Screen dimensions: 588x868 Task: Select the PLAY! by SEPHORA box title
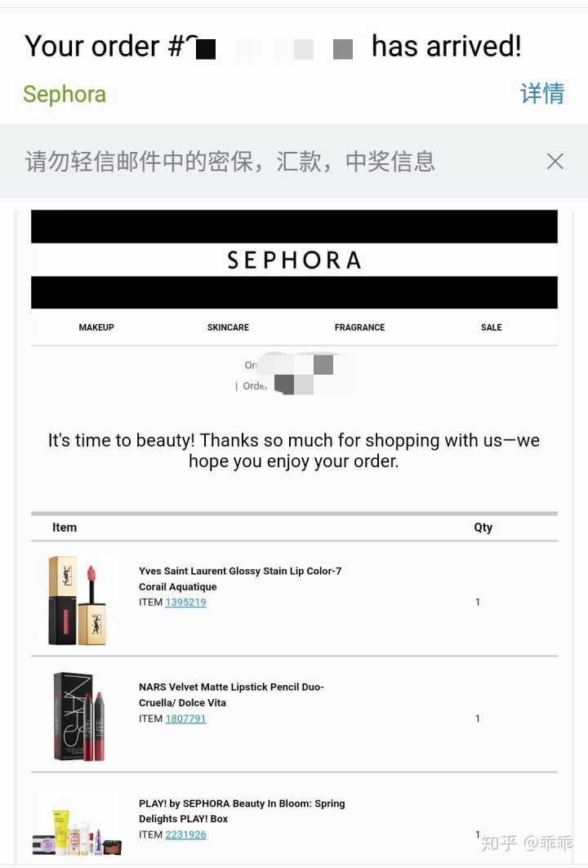click(x=242, y=811)
